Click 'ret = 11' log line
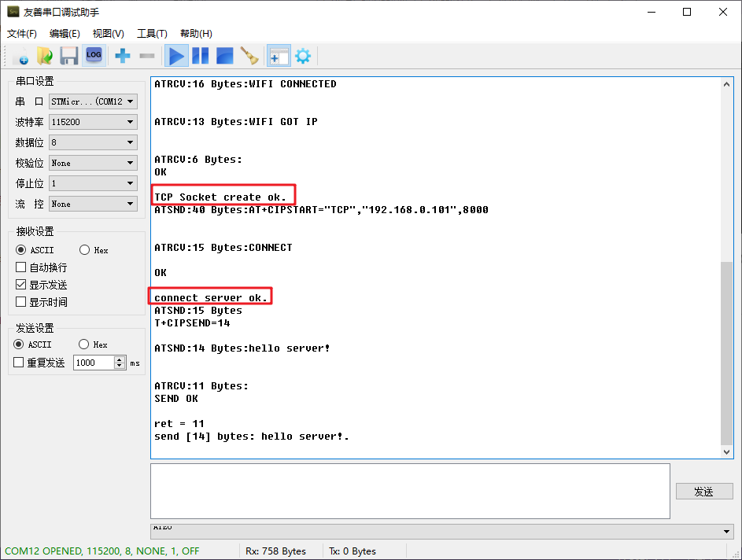 (179, 424)
